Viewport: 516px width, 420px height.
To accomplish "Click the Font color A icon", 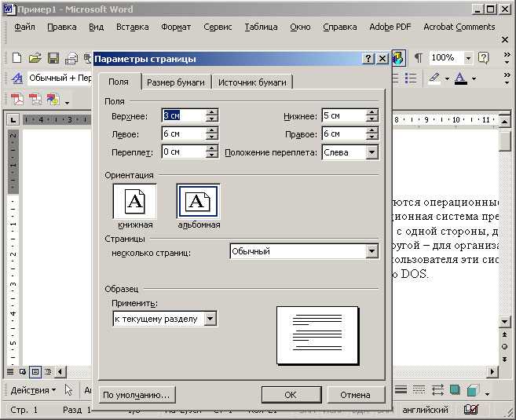I will pos(461,78).
